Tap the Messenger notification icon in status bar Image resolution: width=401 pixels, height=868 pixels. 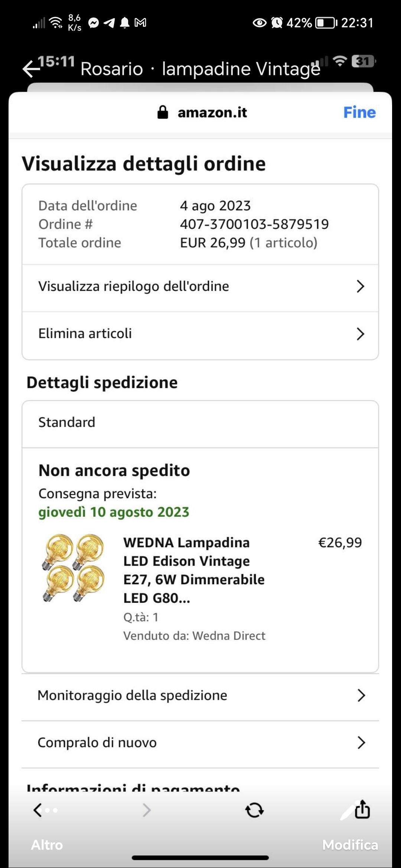(94, 23)
